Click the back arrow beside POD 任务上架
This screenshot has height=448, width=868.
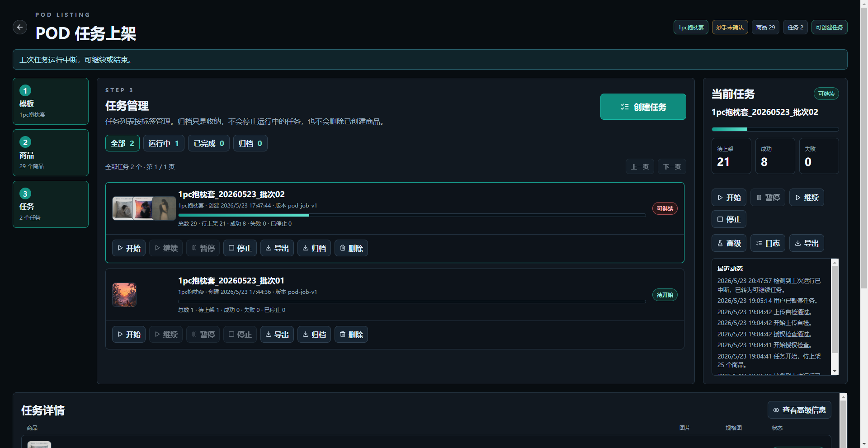20,27
